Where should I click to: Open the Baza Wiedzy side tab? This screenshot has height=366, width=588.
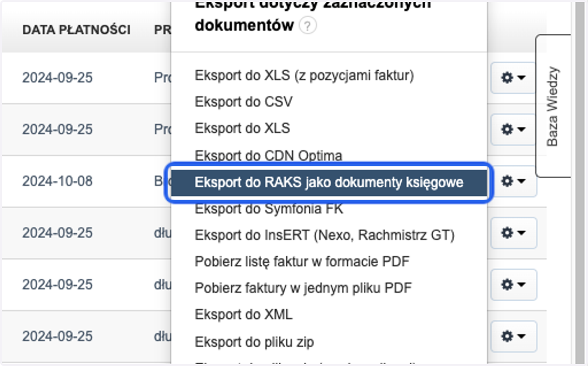[x=553, y=106]
